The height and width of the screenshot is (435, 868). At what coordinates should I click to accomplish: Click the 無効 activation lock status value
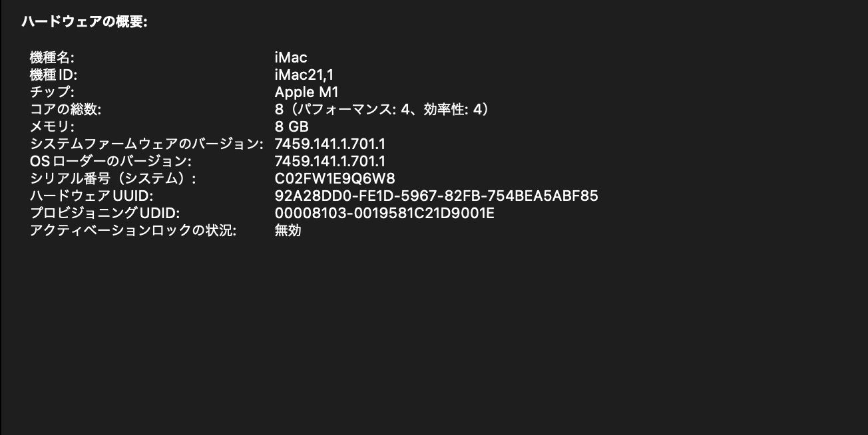pyautogui.click(x=288, y=230)
